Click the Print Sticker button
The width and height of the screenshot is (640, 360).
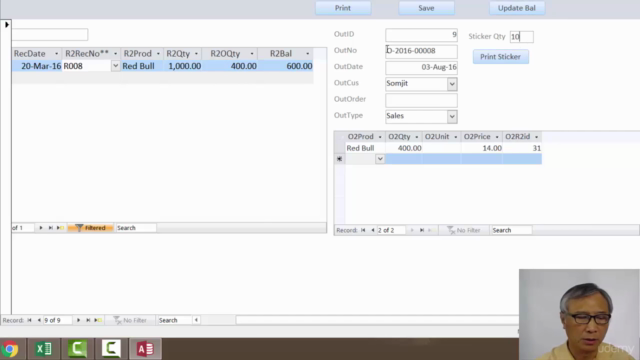500,57
